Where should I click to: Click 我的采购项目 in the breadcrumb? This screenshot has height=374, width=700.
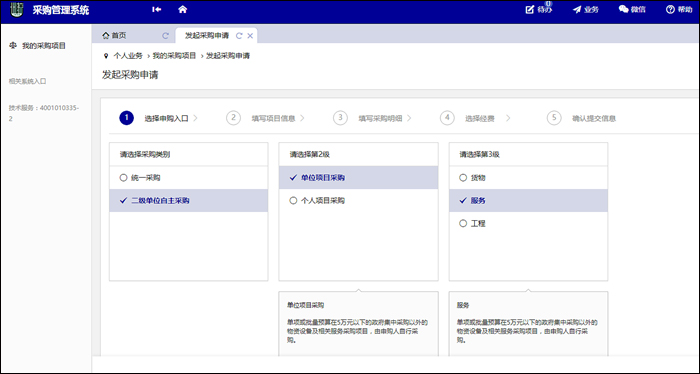pyautogui.click(x=175, y=56)
